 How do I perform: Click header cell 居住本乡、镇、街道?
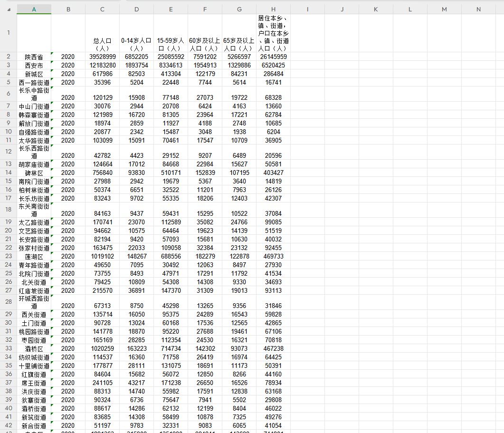(273, 33)
